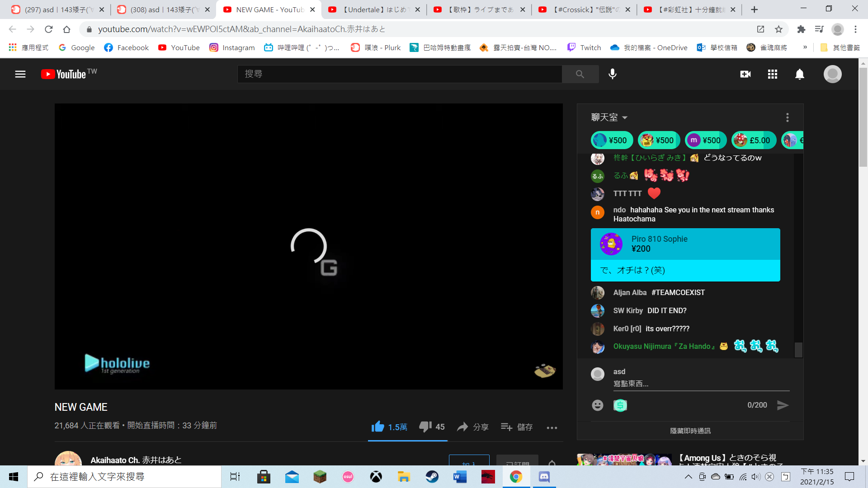This screenshot has height=488, width=868.
Task: Send a Super Chat with dollar icon
Action: pos(620,405)
